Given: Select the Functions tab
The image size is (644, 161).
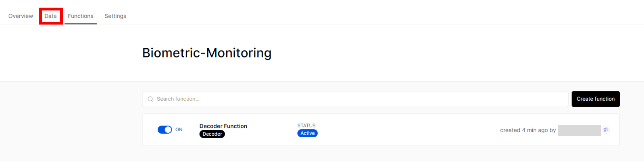Looking at the screenshot, I should (81, 16).
